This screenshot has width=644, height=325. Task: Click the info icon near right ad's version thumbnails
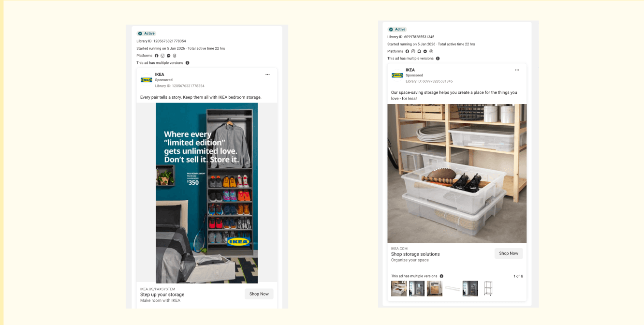(441, 276)
